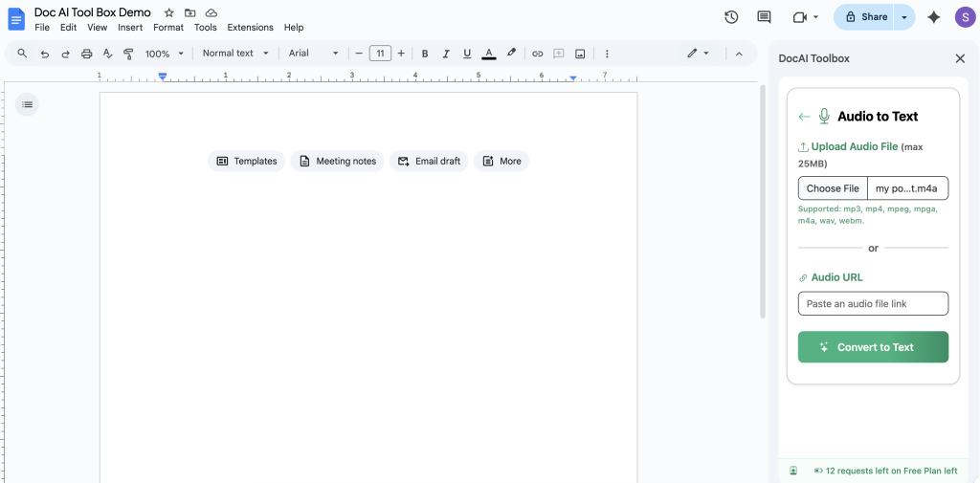Click the Choose File button
This screenshot has height=483, width=980.
833,188
